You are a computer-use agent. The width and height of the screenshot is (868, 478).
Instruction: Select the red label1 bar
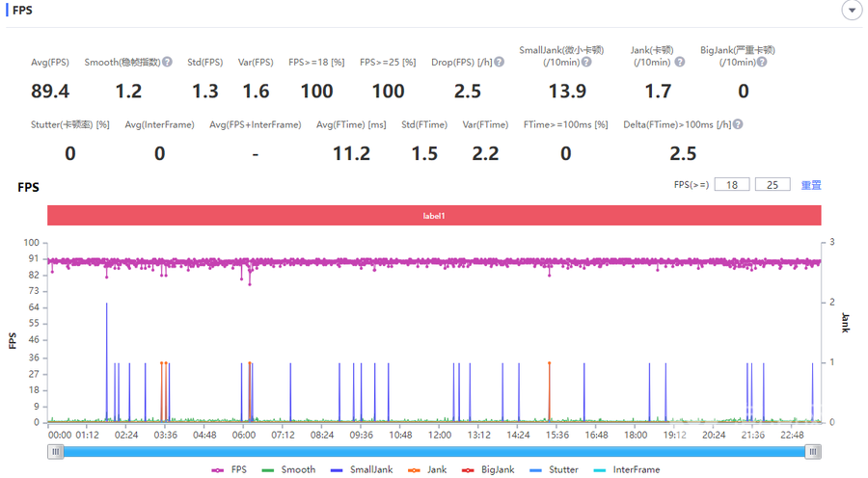pyautogui.click(x=434, y=216)
